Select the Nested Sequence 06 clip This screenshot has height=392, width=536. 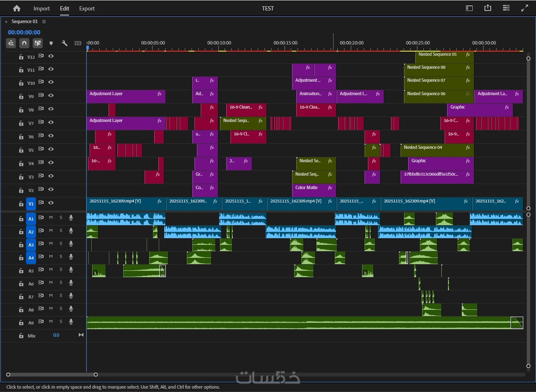click(x=439, y=96)
